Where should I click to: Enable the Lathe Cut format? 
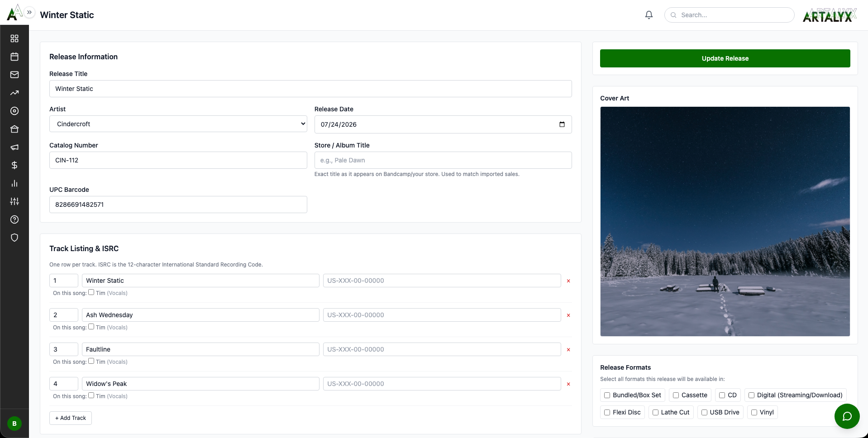click(x=655, y=412)
